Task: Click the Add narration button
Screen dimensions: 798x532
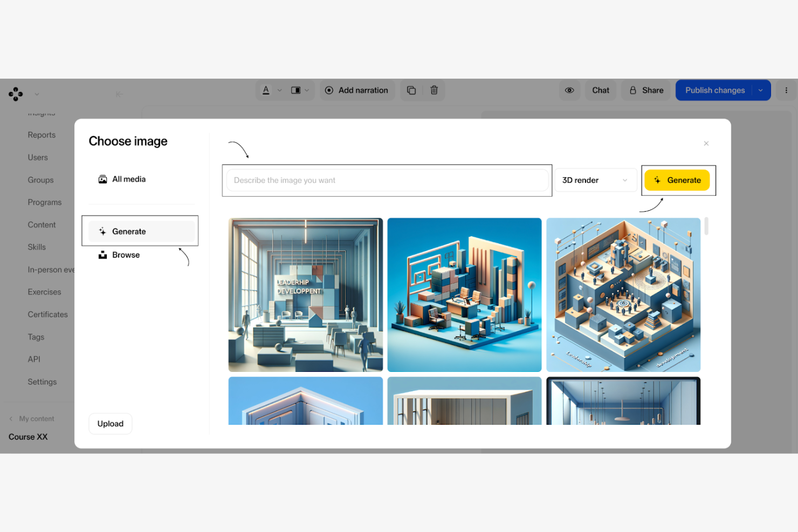Action: 357,91
